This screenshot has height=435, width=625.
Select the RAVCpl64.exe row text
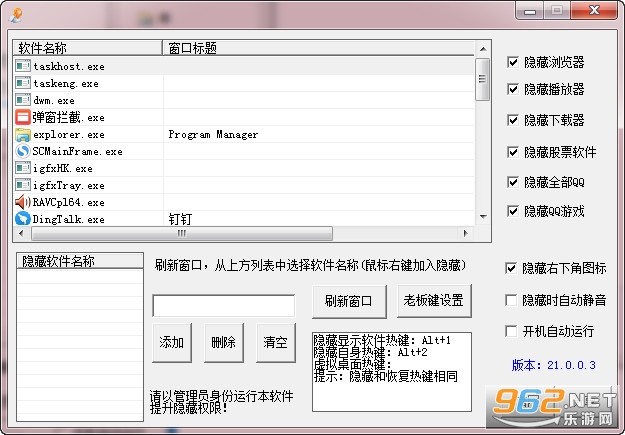(x=69, y=203)
